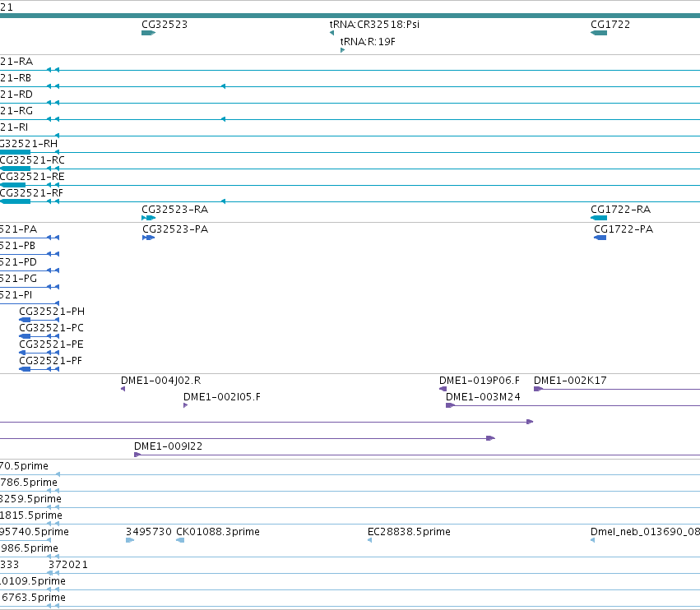Screen dimensions: 700x610
Task: Click the EC28838.5prime label
Action: [409, 532]
